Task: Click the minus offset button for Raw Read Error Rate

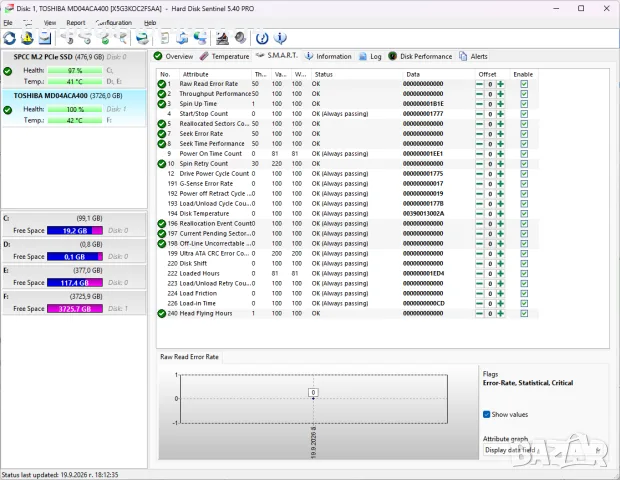Action: pos(479,84)
